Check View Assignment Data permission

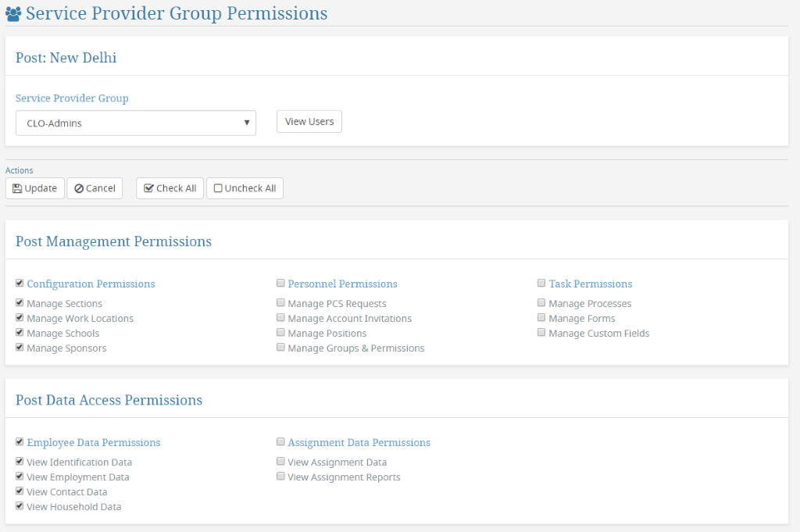pyautogui.click(x=280, y=462)
